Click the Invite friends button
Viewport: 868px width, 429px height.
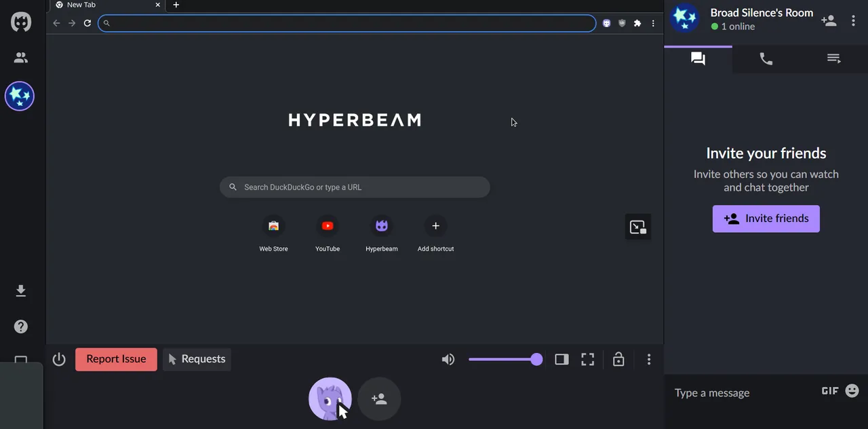[x=766, y=219]
